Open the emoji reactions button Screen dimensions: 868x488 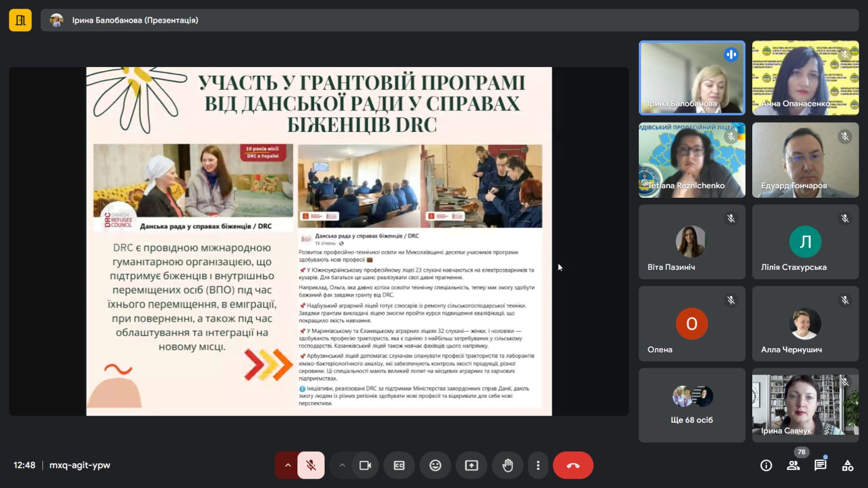435,465
